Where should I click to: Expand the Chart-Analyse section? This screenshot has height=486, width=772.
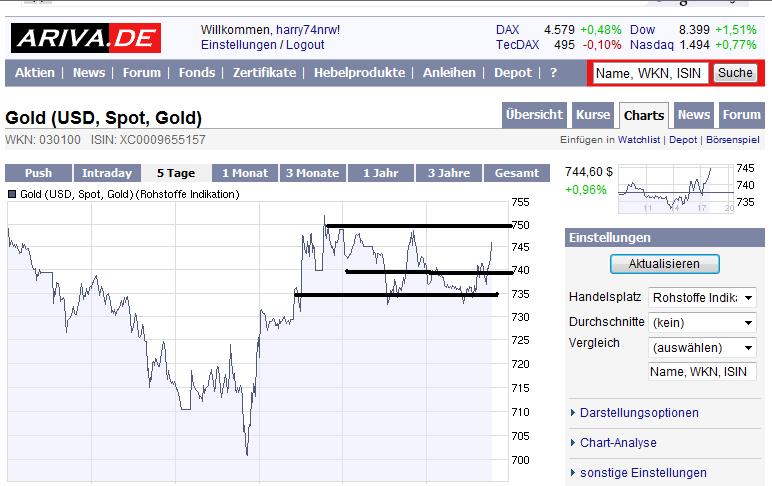click(x=618, y=443)
